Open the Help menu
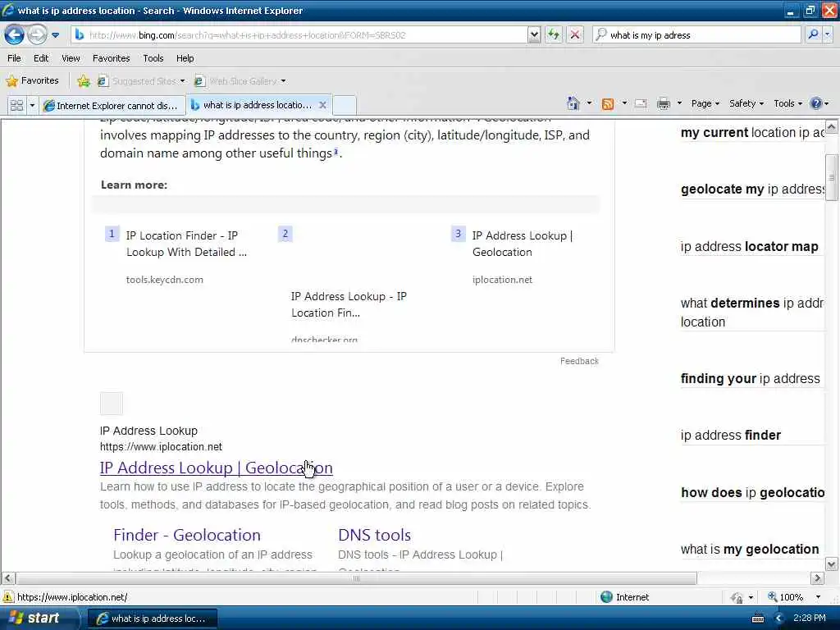This screenshot has height=630, width=840. click(x=185, y=58)
